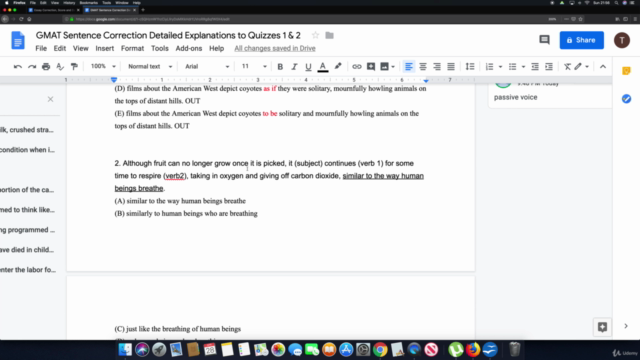
Task: Click the Google Docs home icon
Action: click(x=18, y=40)
